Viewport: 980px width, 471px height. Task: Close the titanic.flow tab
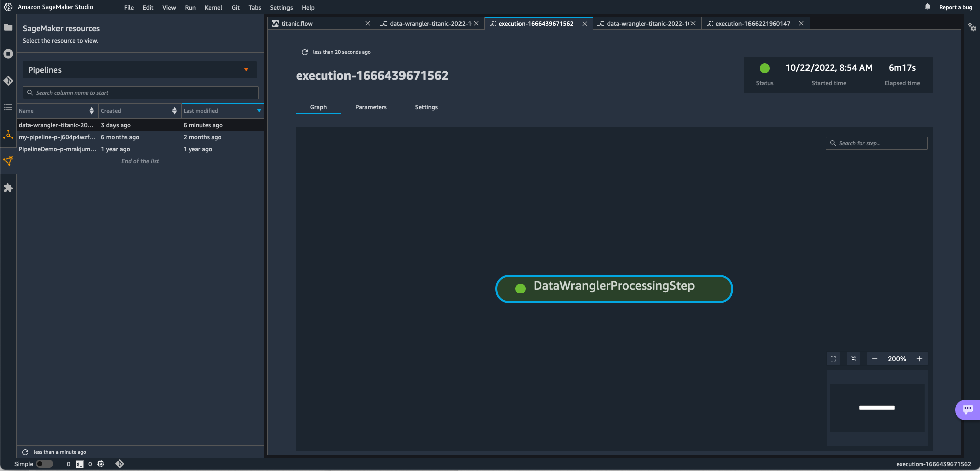click(368, 24)
